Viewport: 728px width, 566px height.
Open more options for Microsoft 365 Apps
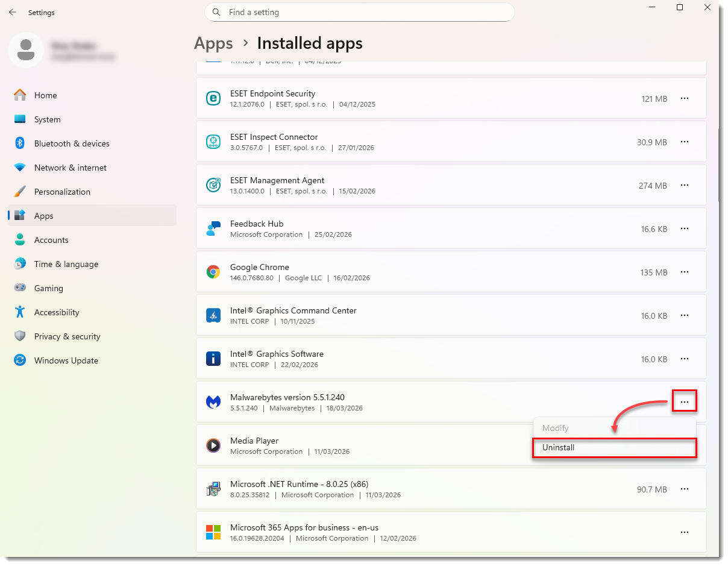click(685, 532)
